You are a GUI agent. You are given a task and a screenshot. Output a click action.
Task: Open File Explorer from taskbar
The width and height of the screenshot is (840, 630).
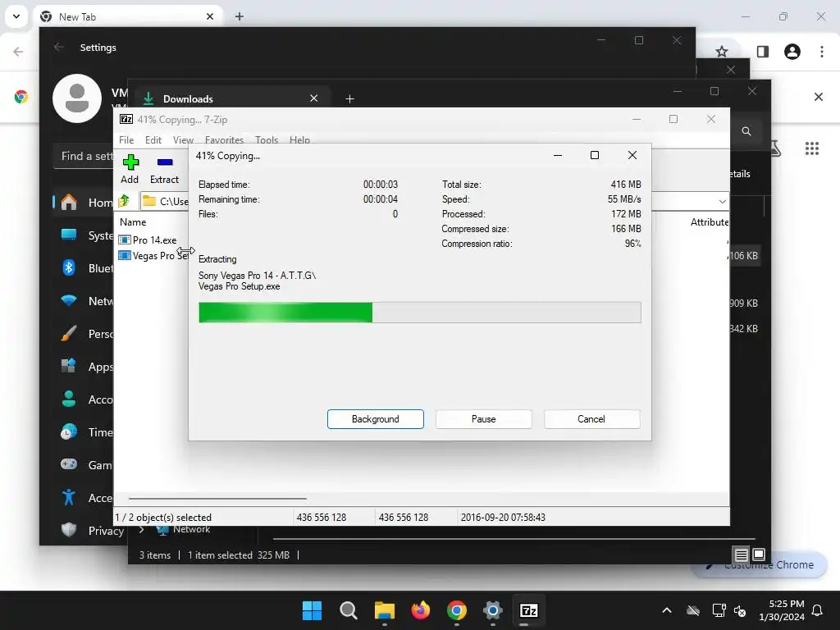tap(385, 610)
